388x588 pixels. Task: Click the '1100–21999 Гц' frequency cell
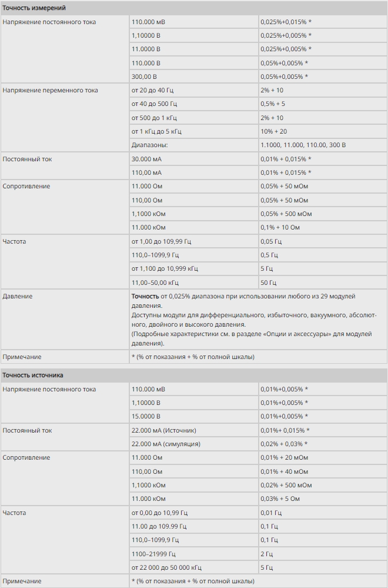(x=153, y=554)
